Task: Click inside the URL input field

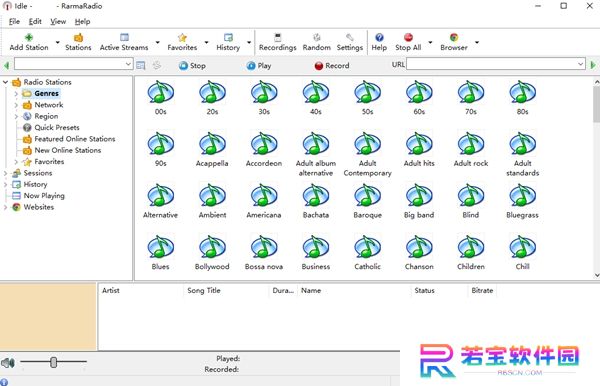Action: pos(491,64)
